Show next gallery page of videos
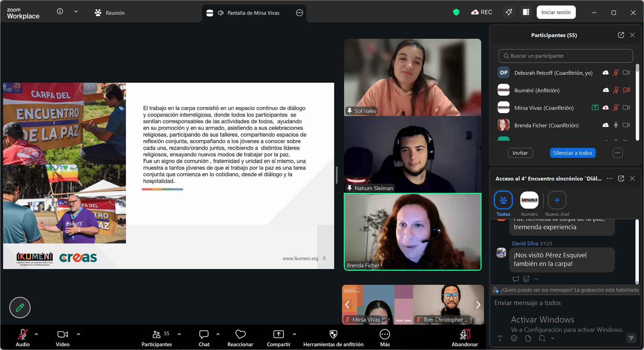The width and height of the screenshot is (644, 350). pos(478,305)
